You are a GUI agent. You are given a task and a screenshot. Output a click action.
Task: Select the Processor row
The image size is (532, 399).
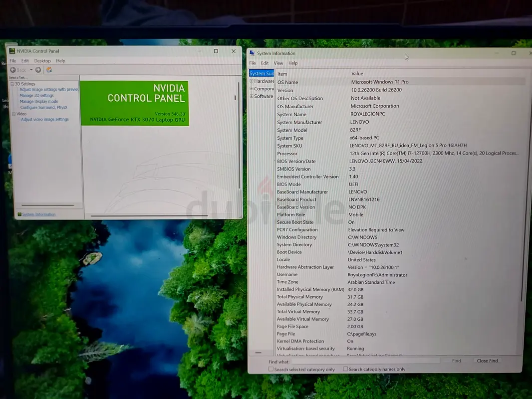400,154
